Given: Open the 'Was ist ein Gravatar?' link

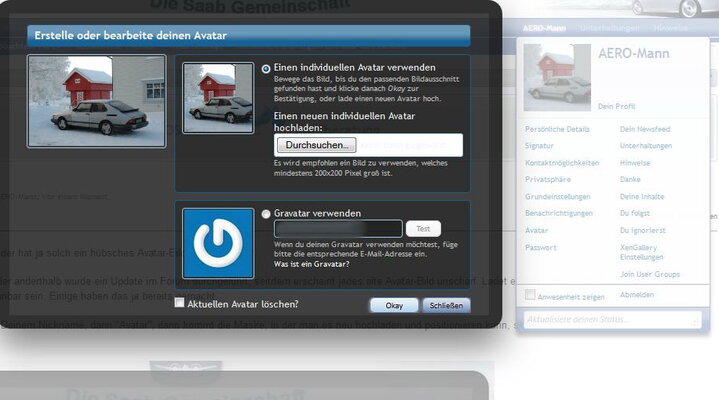Looking at the screenshot, I should click(x=311, y=264).
